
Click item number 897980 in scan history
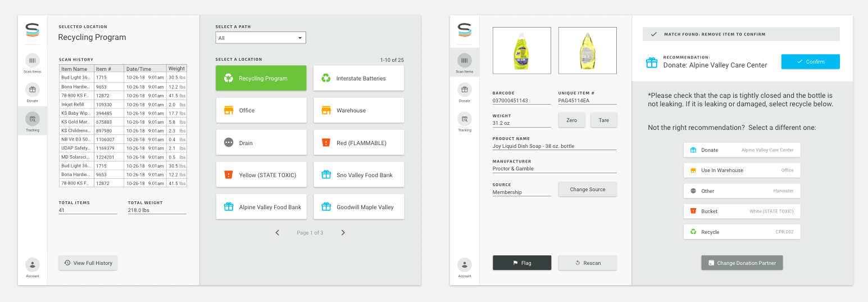[x=104, y=130]
